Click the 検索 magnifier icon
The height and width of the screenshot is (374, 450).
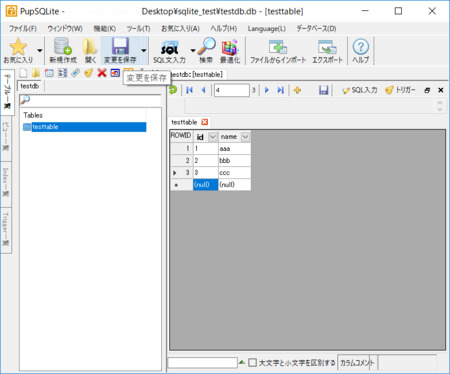click(x=206, y=46)
